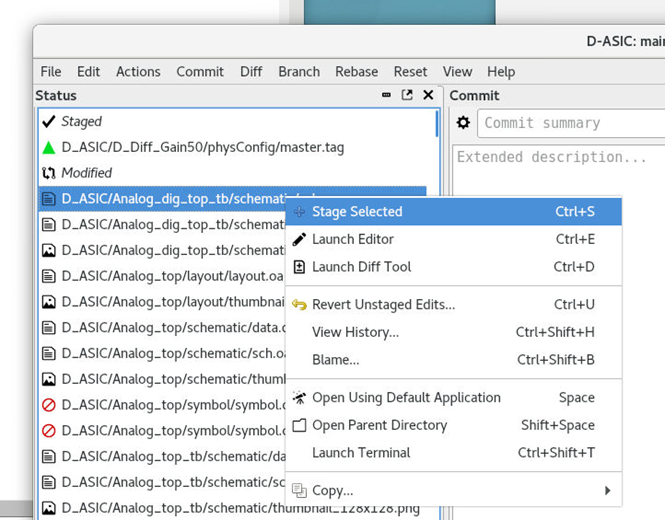Detach the Status panel with float icon
Viewport: 665px width, 520px height.
pos(407,96)
